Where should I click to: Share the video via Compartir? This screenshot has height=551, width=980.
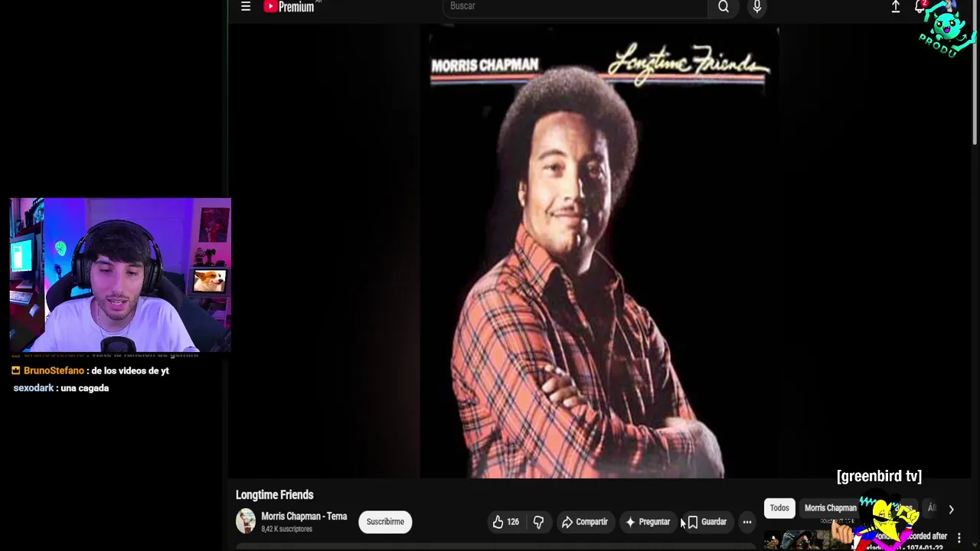point(584,522)
